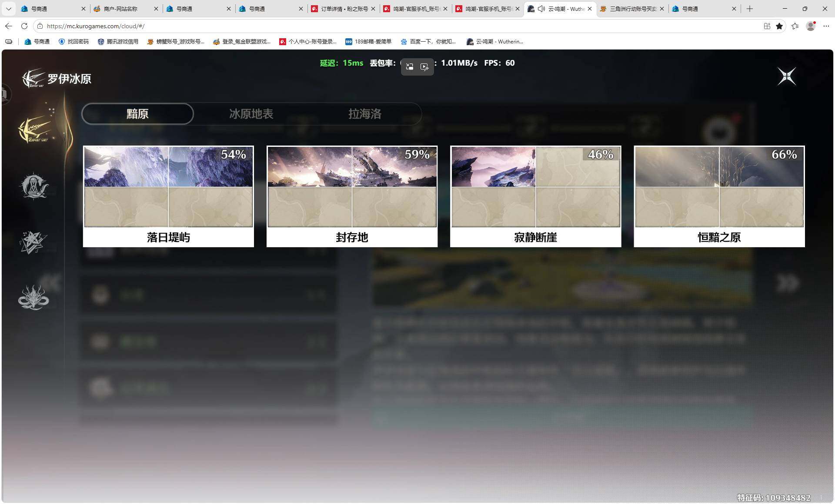Mute the 云·鸣潮 tab audio icon
This screenshot has width=835, height=504.
coord(541,9)
